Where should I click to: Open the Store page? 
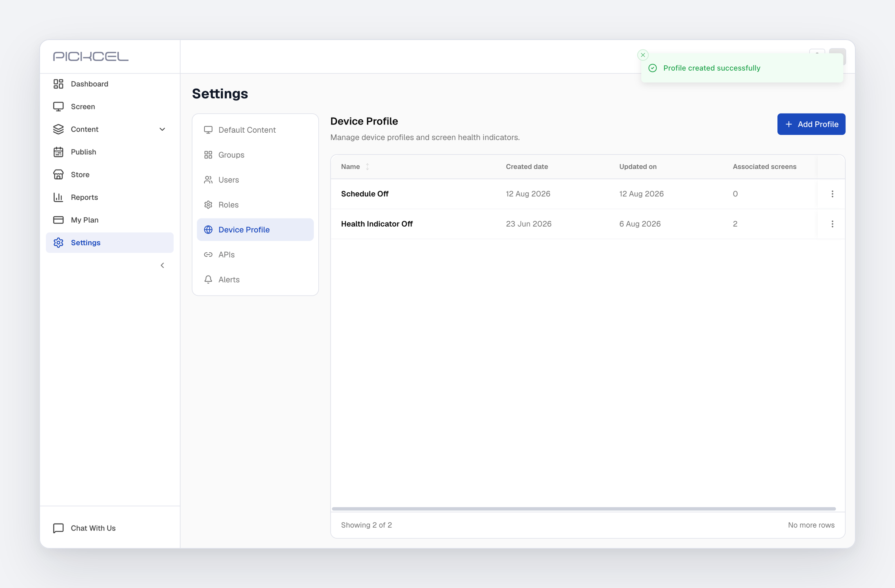[x=110, y=174]
